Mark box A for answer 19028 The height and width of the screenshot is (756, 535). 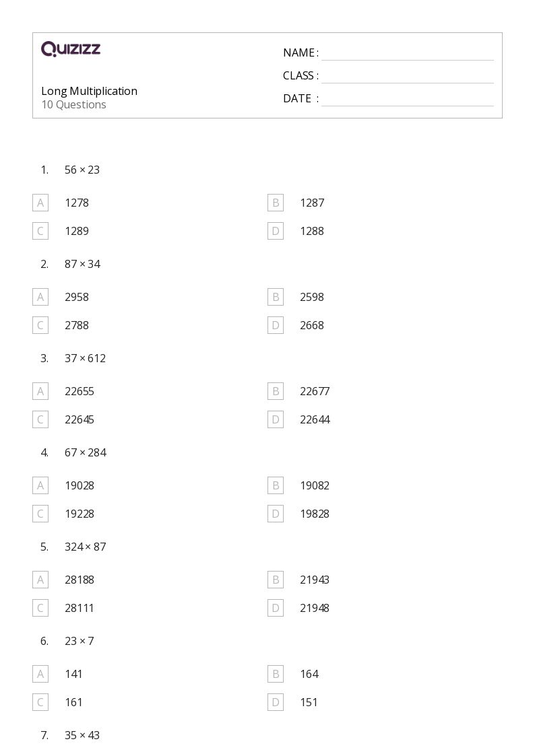click(x=40, y=485)
